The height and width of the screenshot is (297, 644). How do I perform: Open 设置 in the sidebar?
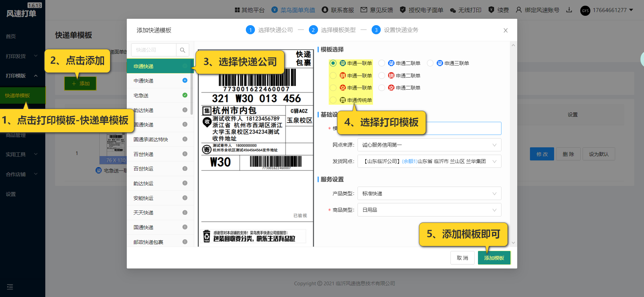(x=11, y=194)
